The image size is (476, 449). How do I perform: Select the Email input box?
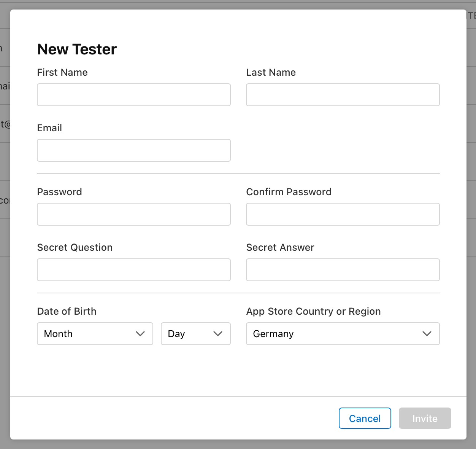[134, 150]
